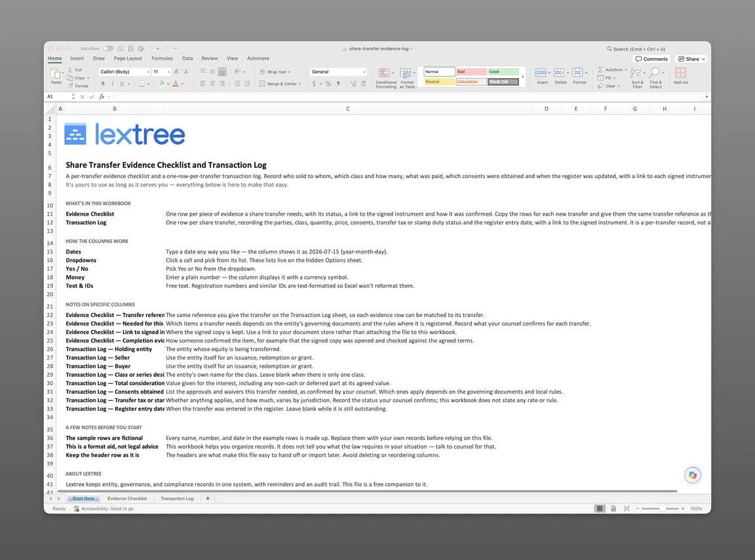Toggle underline formatting
The image size is (755, 560).
[x=122, y=84]
